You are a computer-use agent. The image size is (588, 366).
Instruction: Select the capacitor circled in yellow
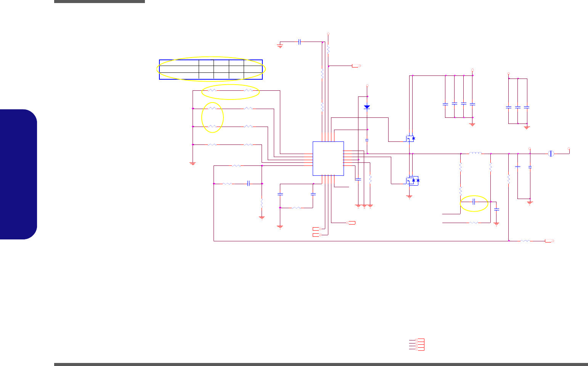[474, 202]
